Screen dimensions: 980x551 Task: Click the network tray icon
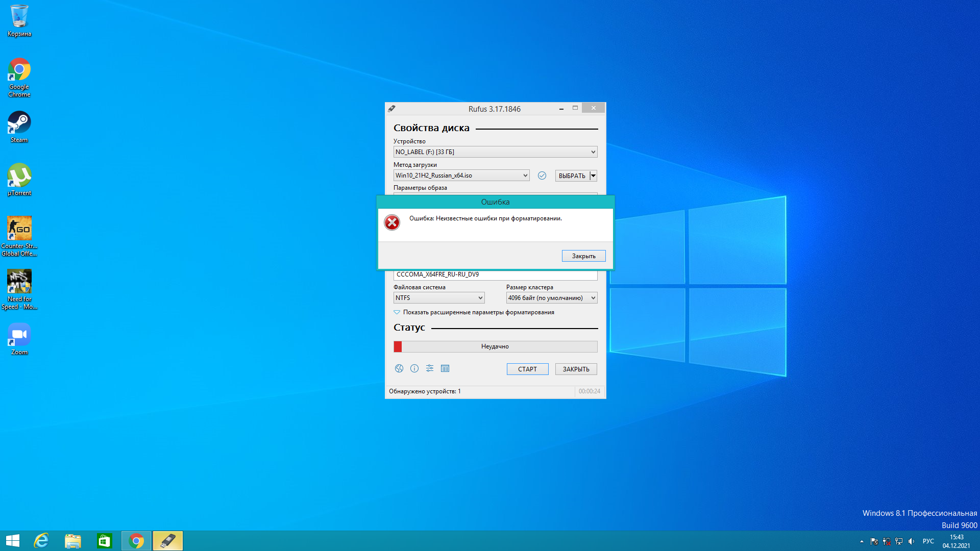(x=899, y=541)
